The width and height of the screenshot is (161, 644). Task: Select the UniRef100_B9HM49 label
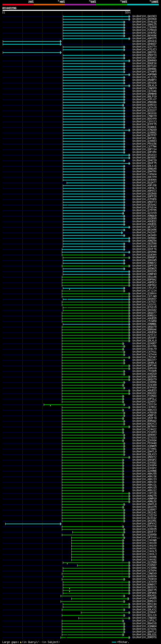coord(144,61)
